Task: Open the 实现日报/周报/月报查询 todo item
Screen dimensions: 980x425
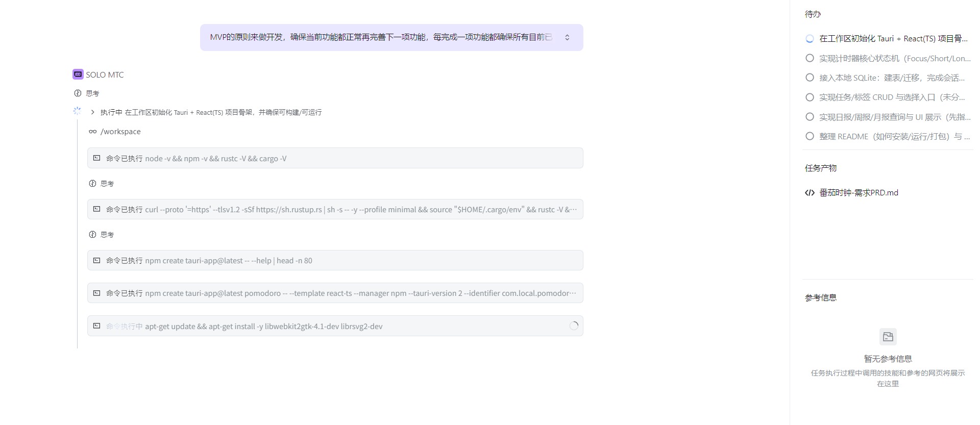Action: coord(894,117)
